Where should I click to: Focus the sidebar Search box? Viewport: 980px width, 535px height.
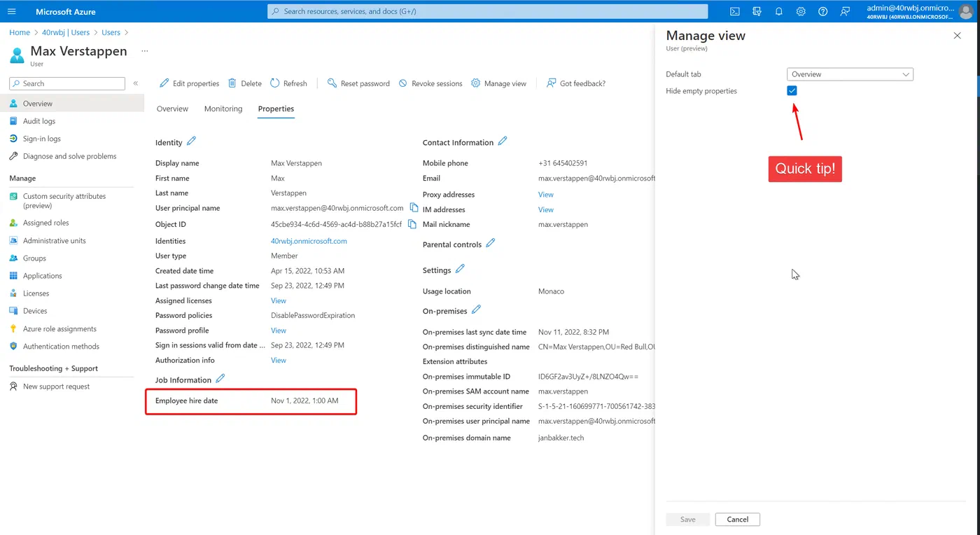click(x=67, y=83)
